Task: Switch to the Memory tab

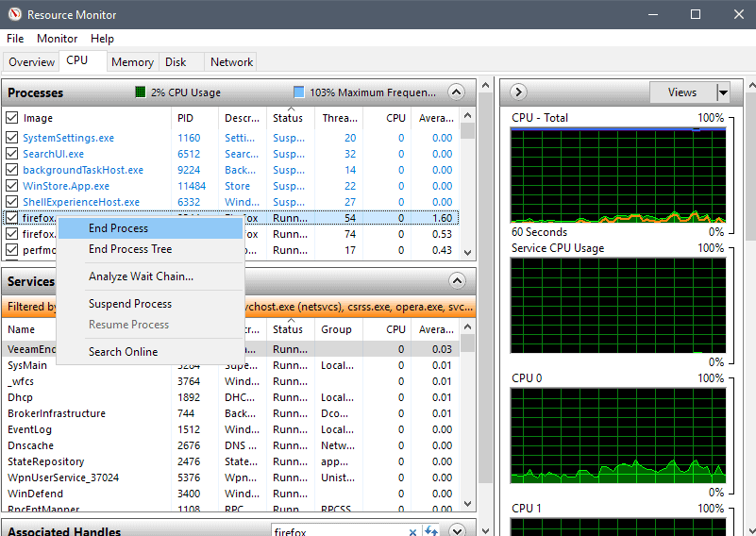Action: 132,62
